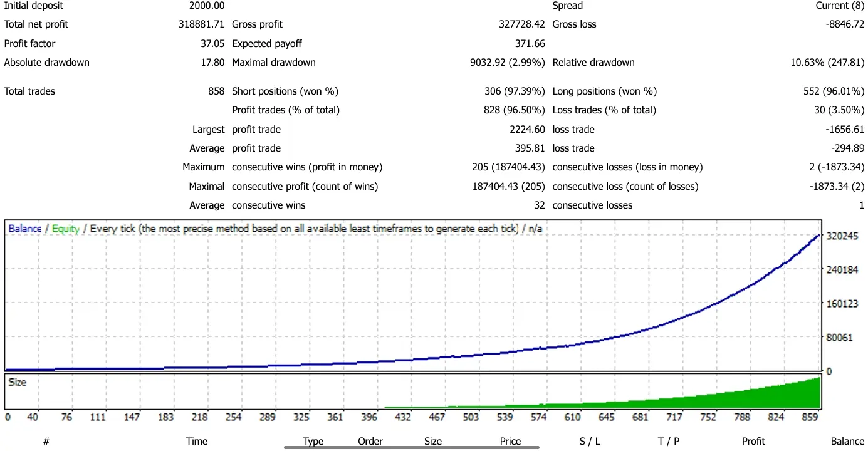Select the Gross loss value -8846.72
This screenshot has width=868, height=451.
tap(845, 24)
